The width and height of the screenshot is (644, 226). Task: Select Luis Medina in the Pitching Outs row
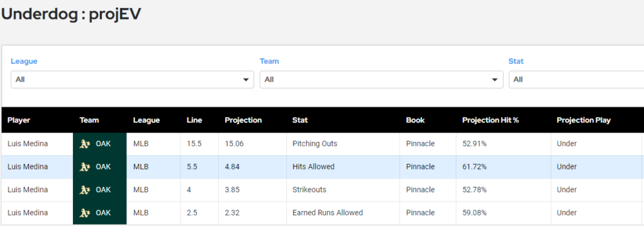coord(28,144)
